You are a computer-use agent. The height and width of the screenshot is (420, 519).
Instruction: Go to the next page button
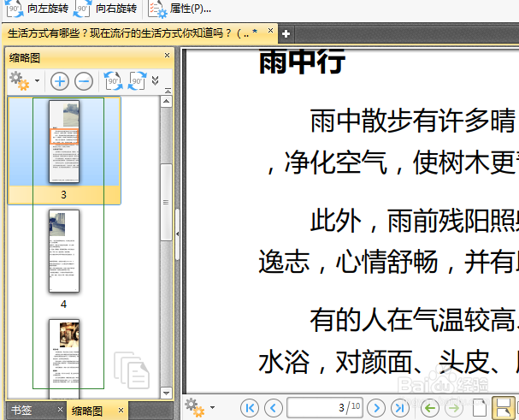point(376,408)
